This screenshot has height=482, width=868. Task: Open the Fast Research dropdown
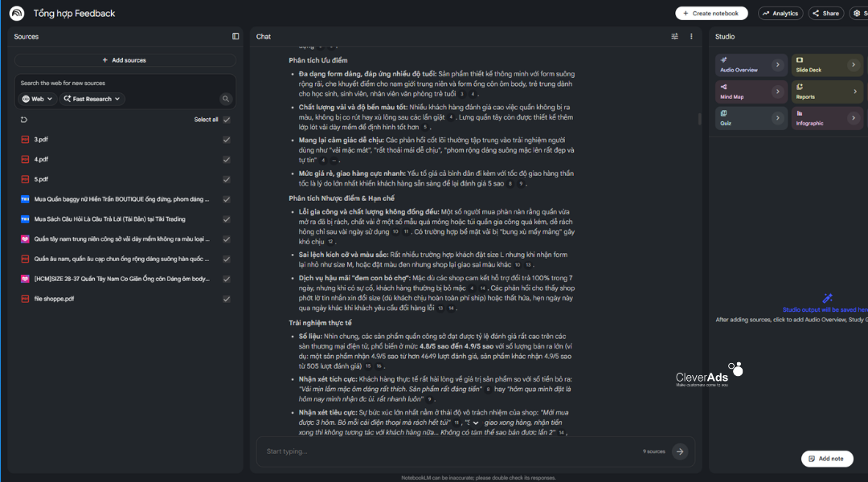point(92,99)
